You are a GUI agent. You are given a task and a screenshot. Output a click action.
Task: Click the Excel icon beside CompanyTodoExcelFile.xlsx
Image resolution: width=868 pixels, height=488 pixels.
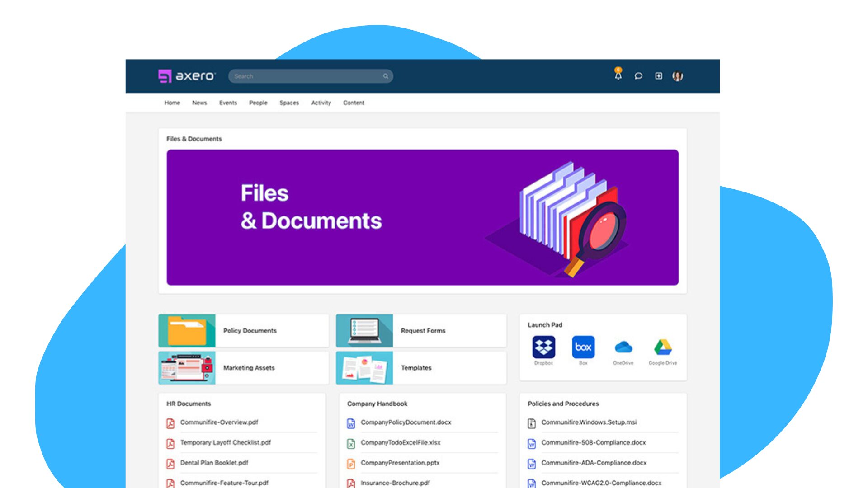[350, 443]
